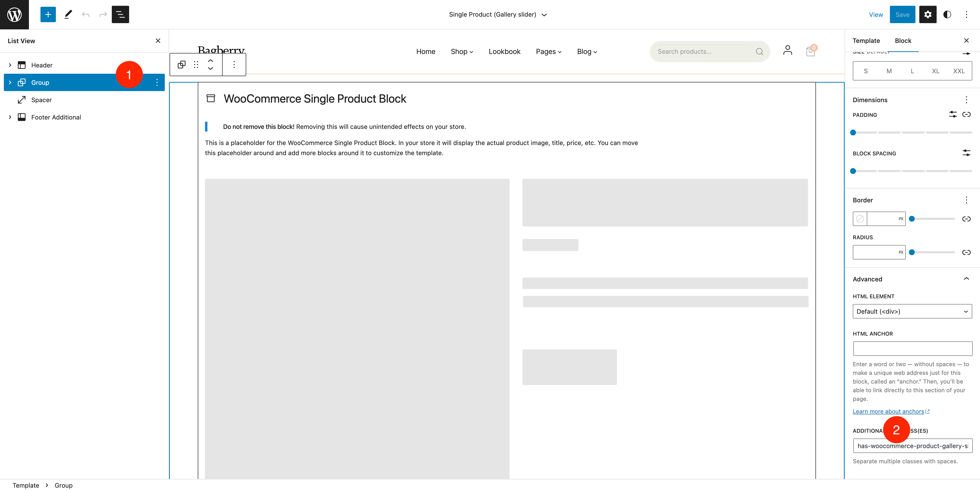Open the Learn more about anchors link
Image resolution: width=980 pixels, height=491 pixels.
[x=889, y=411]
